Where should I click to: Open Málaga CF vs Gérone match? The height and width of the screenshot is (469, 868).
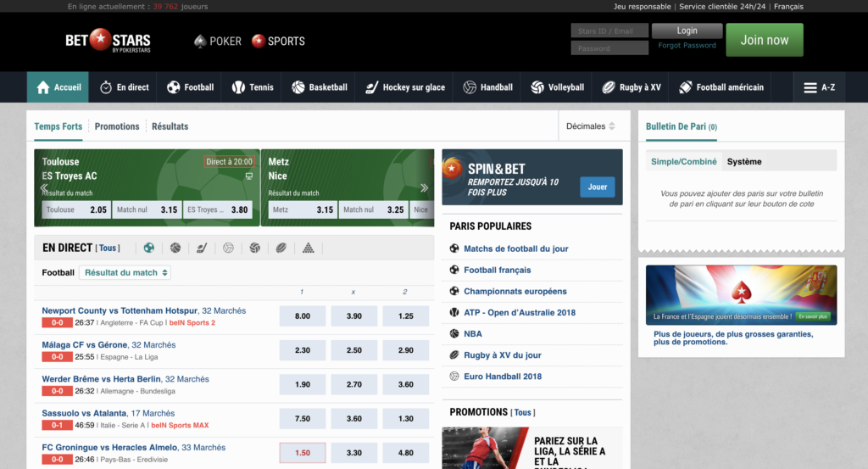(x=85, y=345)
